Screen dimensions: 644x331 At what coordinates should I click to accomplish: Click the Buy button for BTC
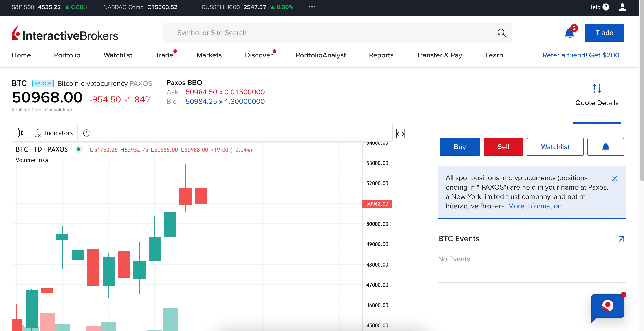click(x=460, y=146)
